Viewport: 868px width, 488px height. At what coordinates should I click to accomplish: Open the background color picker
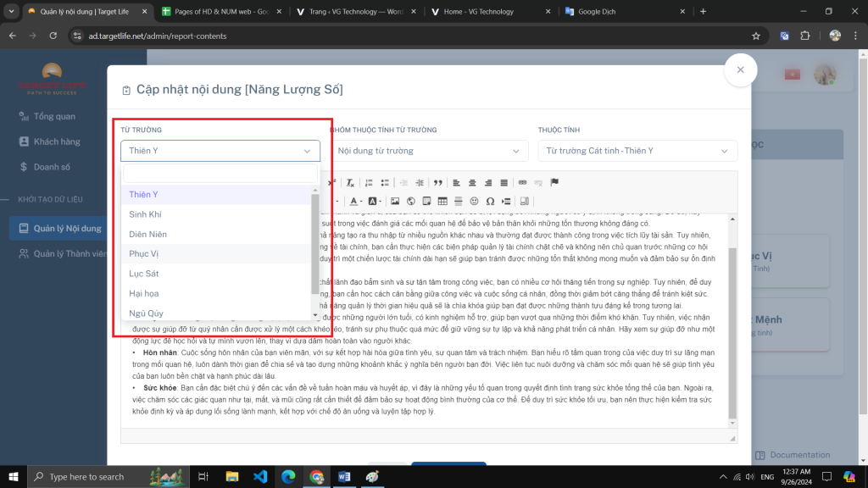pos(374,202)
